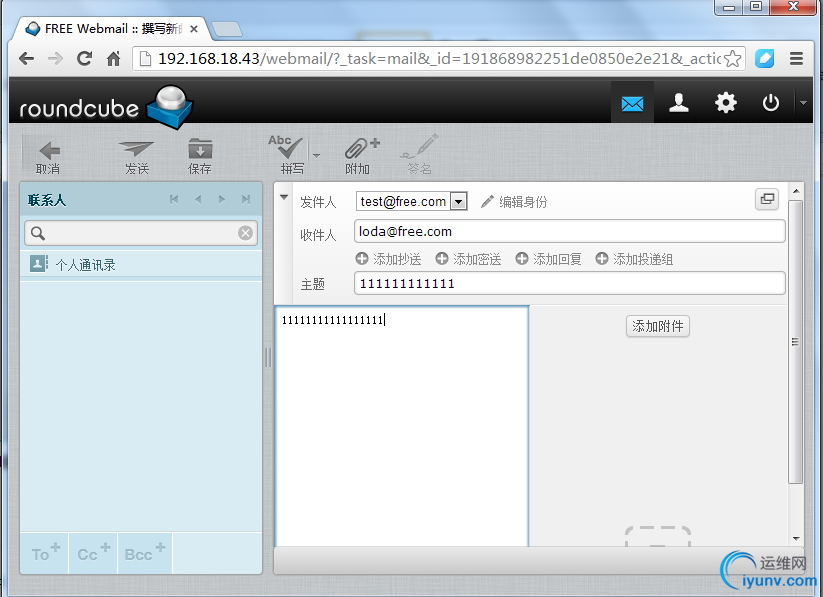Add selected contact to To
The height and width of the screenshot is (597, 823).
[45, 553]
